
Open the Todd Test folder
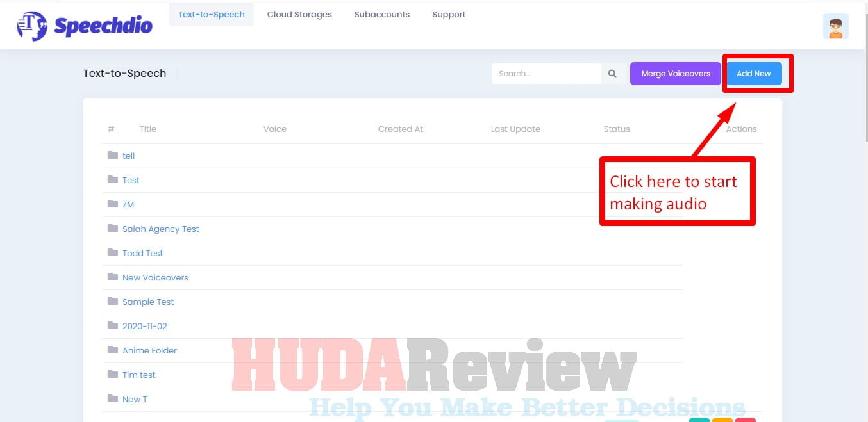pos(143,253)
